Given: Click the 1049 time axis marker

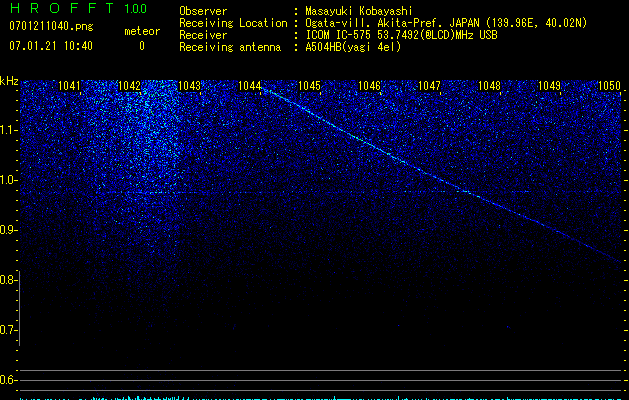Looking at the screenshot, I should click(x=550, y=85).
